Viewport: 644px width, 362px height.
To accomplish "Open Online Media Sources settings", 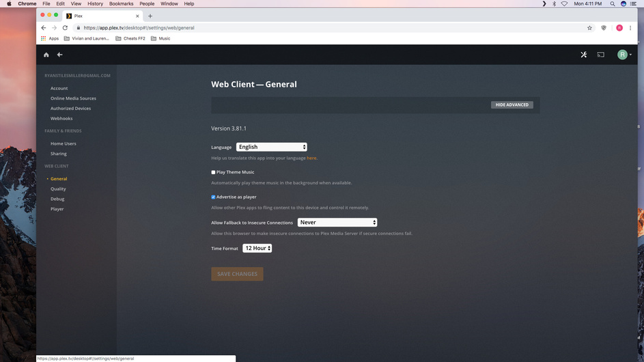I will [73, 98].
